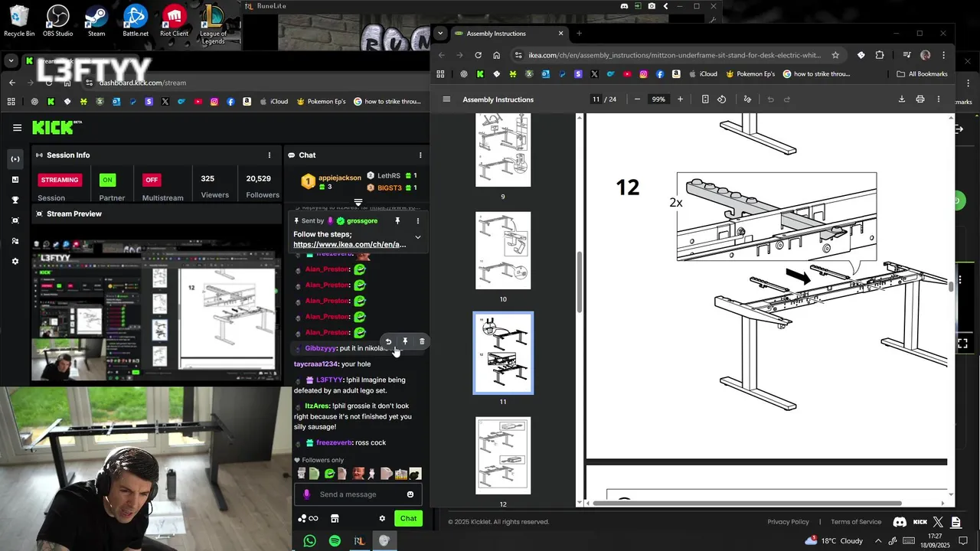Image resolution: width=980 pixels, height=551 pixels.
Task: Delete Gibbzyyy's chat message with trash icon
Action: click(x=422, y=341)
